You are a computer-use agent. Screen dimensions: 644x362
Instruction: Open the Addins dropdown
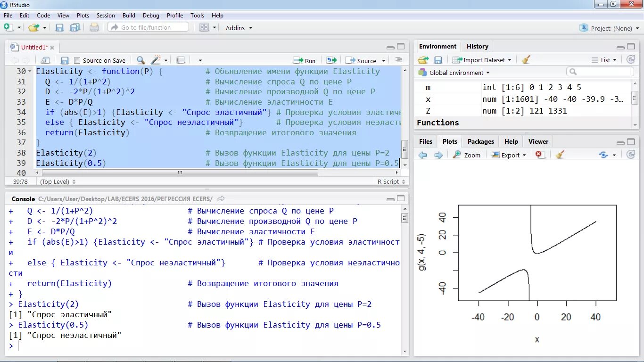[239, 28]
